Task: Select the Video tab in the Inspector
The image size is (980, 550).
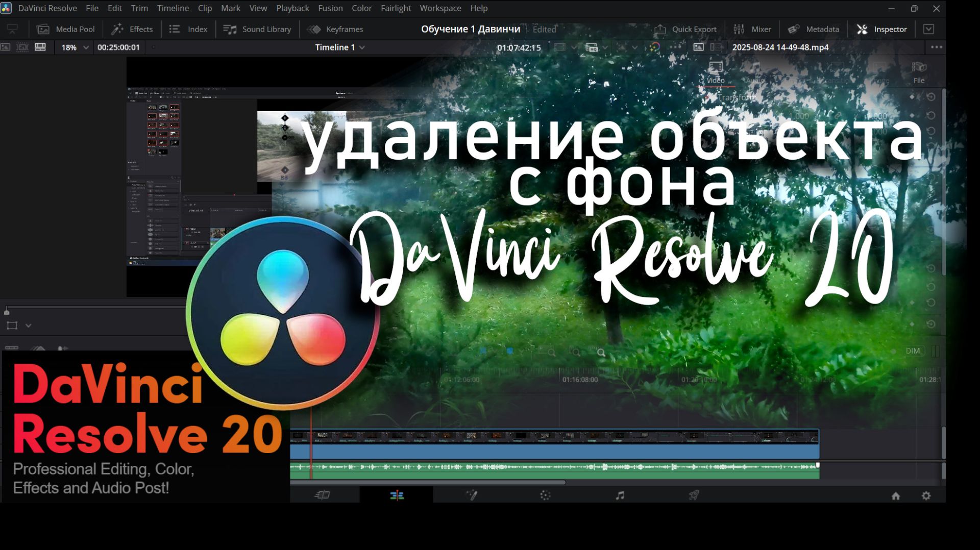Action: [x=716, y=80]
